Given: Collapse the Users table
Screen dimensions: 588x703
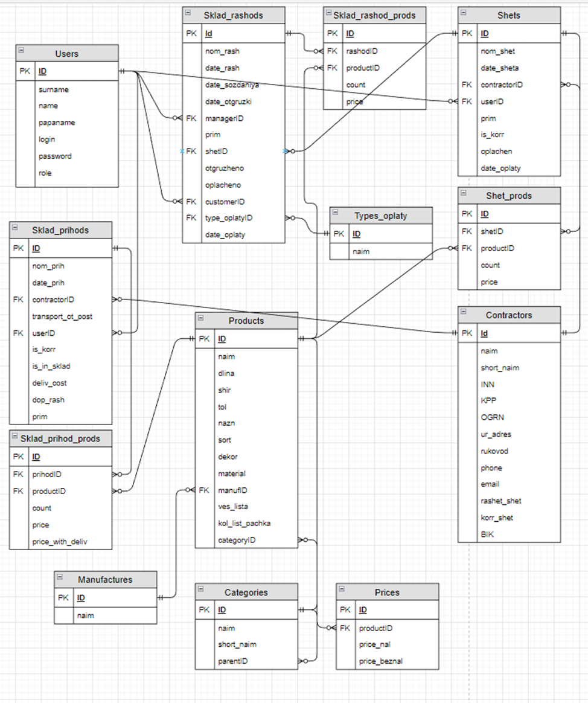Looking at the screenshot, I should [x=22, y=51].
